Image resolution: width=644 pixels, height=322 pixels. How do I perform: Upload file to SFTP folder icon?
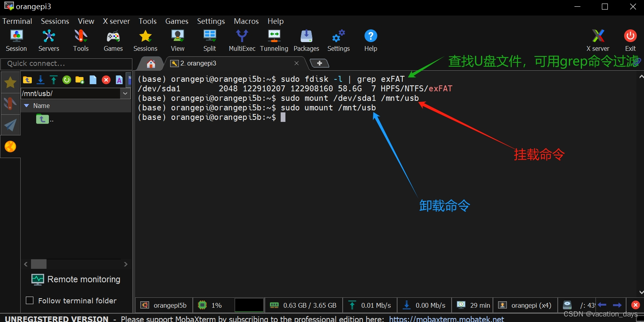[54, 80]
